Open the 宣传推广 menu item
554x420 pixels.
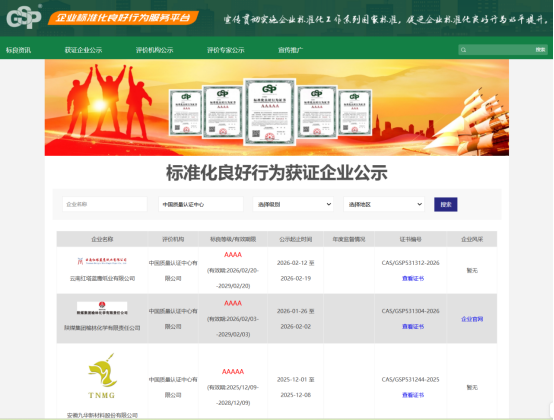pos(290,50)
